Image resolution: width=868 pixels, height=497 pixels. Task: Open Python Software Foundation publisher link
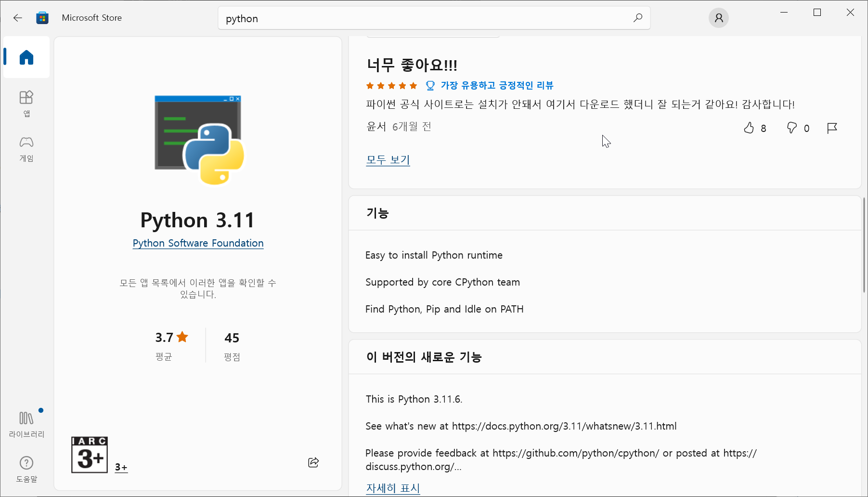coord(198,243)
